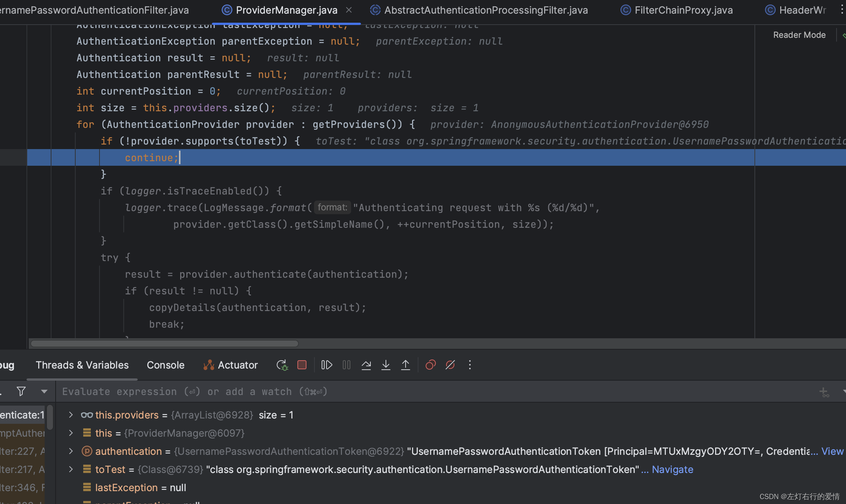This screenshot has height=504, width=846.
Task: Open the …ernamePasswordAuthenticationFilter.java tab
Action: coord(95,10)
